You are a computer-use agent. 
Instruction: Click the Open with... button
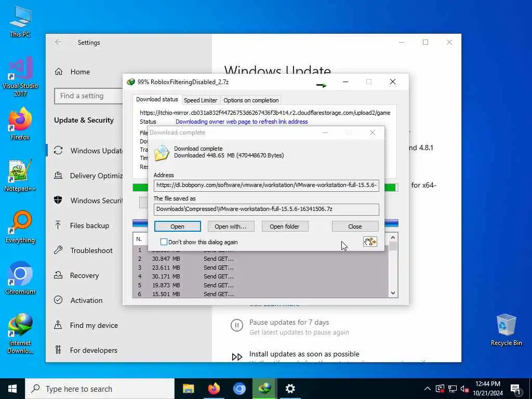tap(231, 227)
